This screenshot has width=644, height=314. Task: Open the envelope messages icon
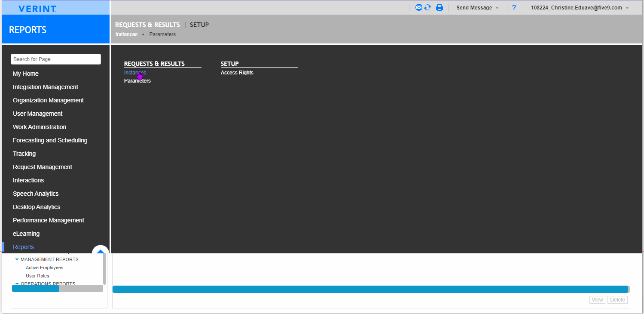click(x=419, y=7)
